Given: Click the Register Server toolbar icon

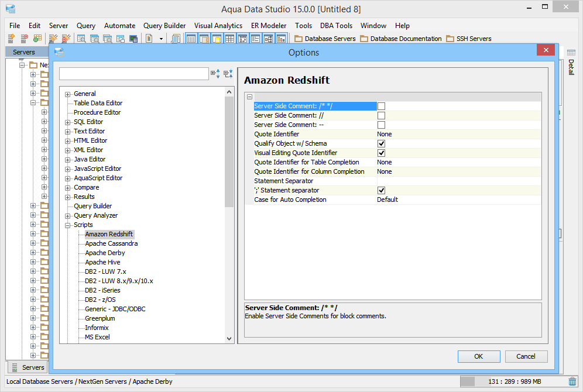Looking at the screenshot, I should coord(11,38).
